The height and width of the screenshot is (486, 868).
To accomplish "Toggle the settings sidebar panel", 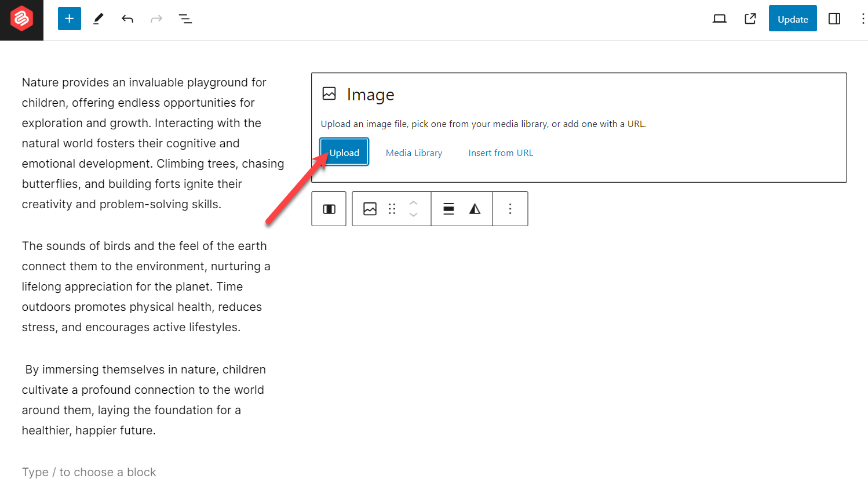I will coord(834,18).
